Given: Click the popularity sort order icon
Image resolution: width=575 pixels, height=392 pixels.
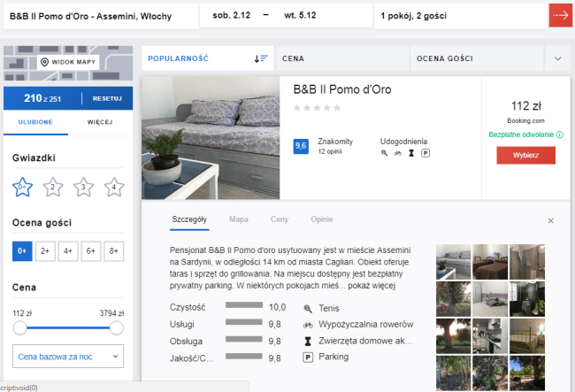Looking at the screenshot, I should pos(260,58).
